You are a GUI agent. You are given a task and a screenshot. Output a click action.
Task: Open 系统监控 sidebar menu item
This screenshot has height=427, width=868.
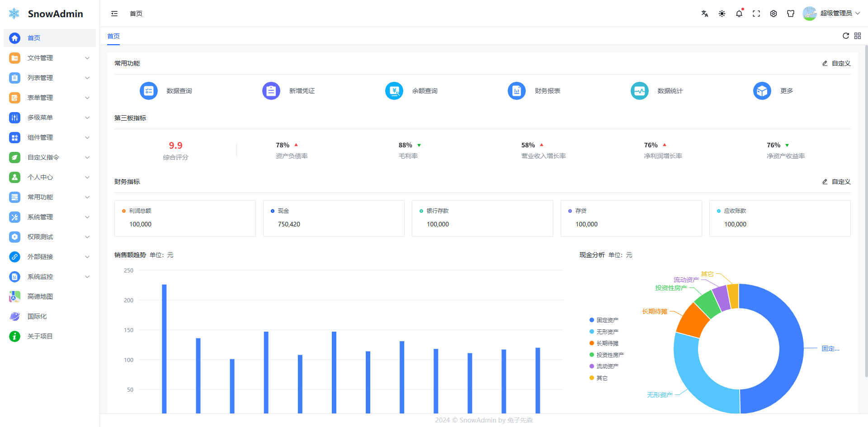pyautogui.click(x=50, y=277)
